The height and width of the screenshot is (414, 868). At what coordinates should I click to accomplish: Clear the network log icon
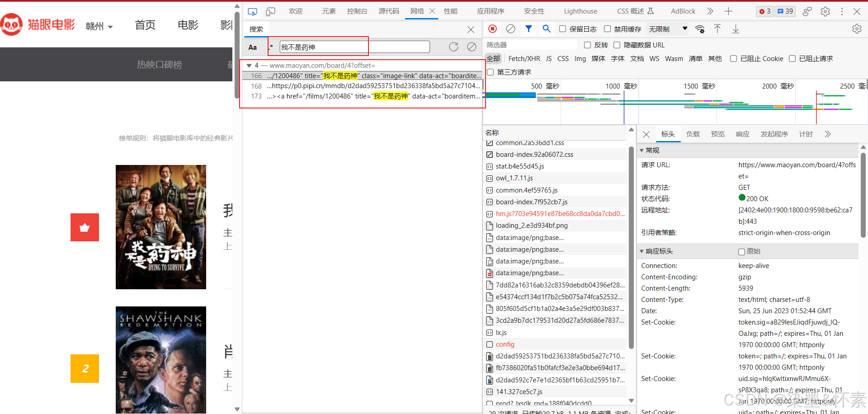510,29
